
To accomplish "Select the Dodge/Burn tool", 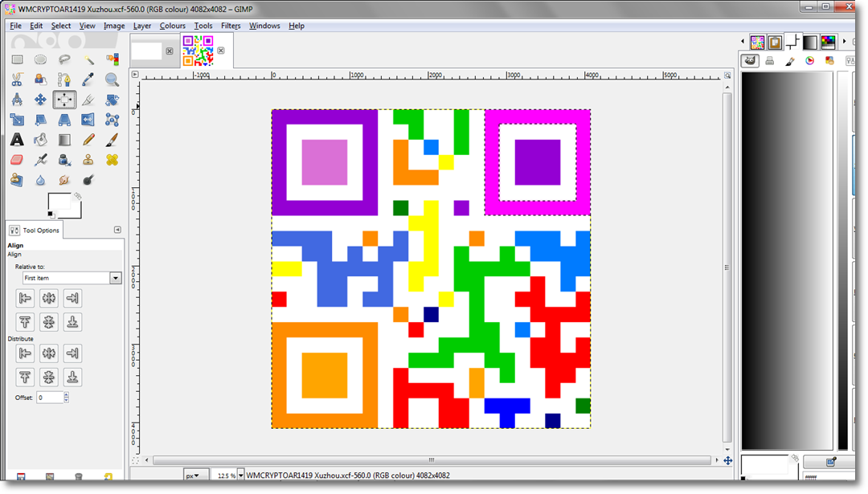I will coord(88,180).
